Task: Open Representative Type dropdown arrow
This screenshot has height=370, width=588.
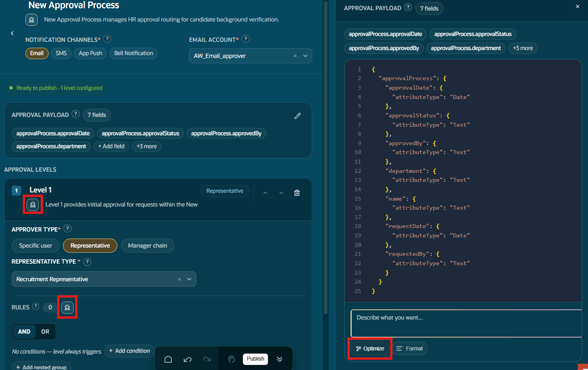Action: tap(189, 279)
